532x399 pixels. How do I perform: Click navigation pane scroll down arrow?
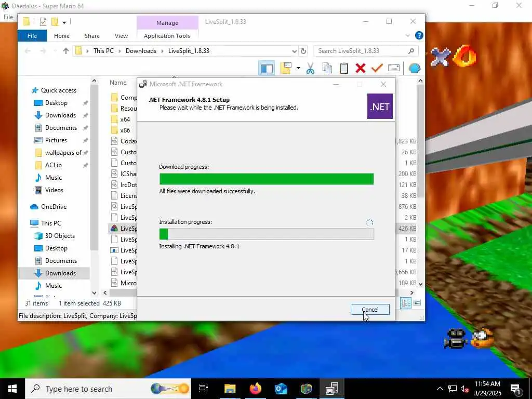pyautogui.click(x=95, y=293)
